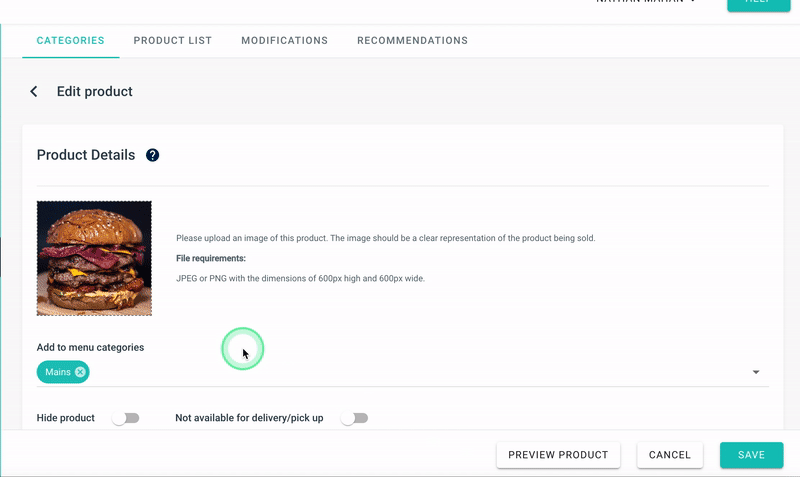Click the question mark icon by Product Details
800x477 pixels.
pyautogui.click(x=152, y=155)
